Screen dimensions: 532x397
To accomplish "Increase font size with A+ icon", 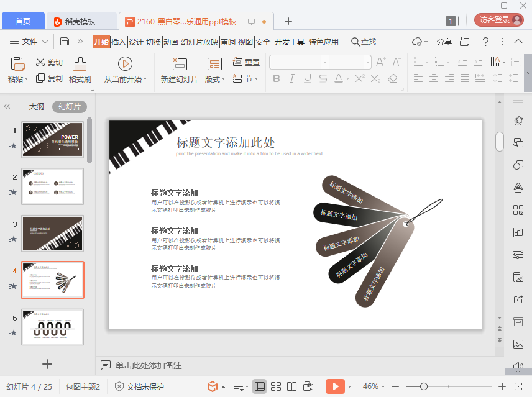I will 381,62.
